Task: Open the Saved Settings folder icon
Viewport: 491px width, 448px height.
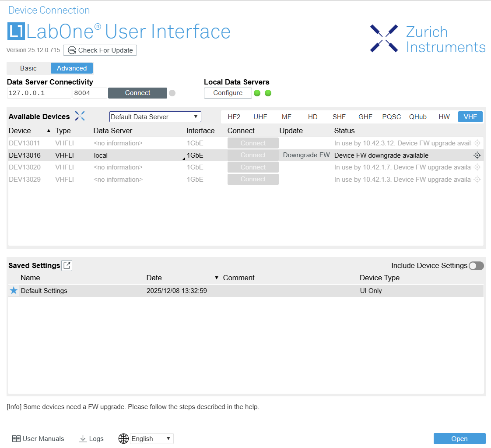Action: pyautogui.click(x=67, y=265)
